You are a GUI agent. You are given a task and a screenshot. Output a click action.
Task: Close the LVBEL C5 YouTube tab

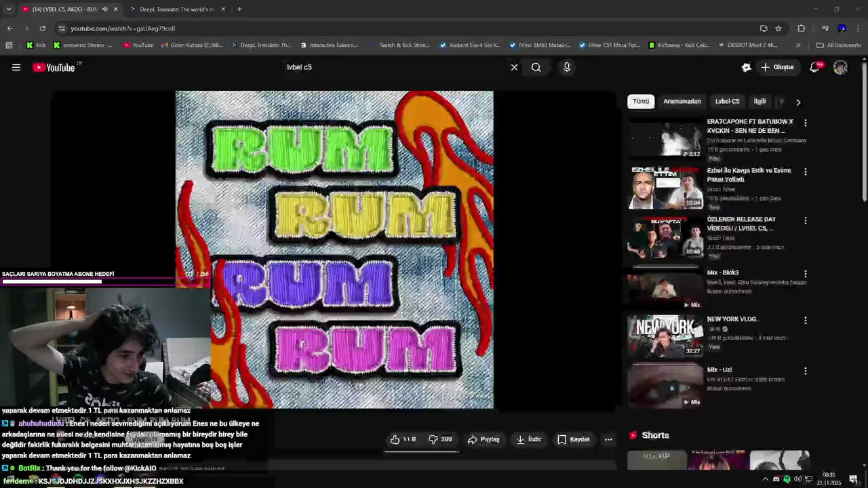coord(115,9)
